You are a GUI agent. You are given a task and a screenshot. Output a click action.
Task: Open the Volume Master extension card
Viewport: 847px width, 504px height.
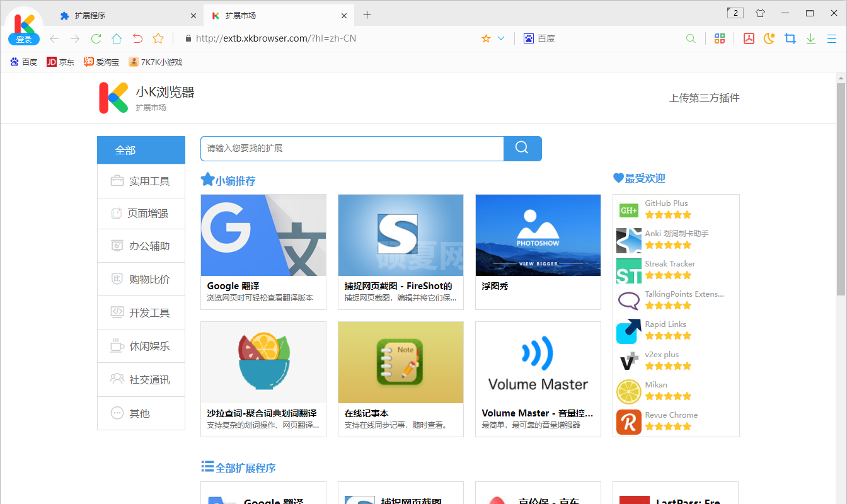538,379
